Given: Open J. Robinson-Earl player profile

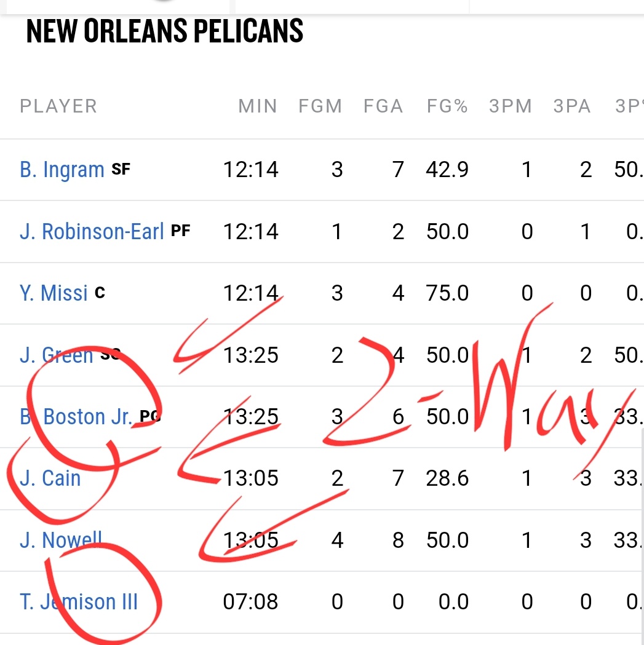Looking at the screenshot, I should [92, 232].
